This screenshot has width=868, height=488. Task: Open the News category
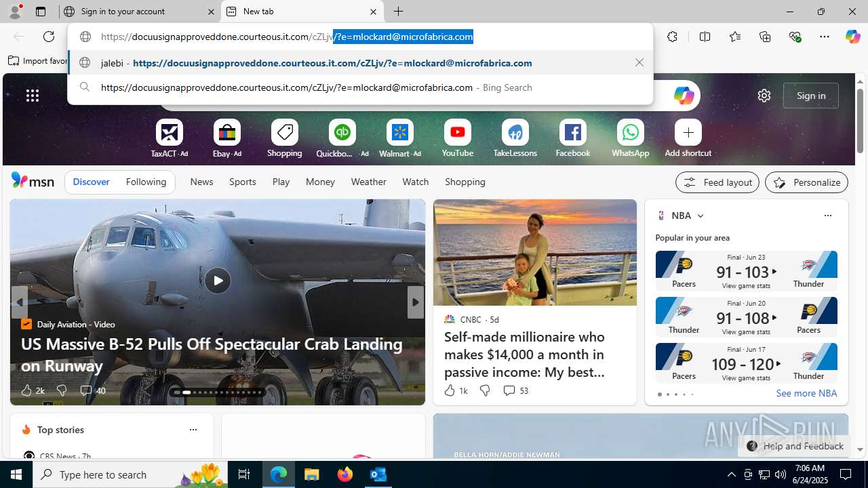(201, 182)
